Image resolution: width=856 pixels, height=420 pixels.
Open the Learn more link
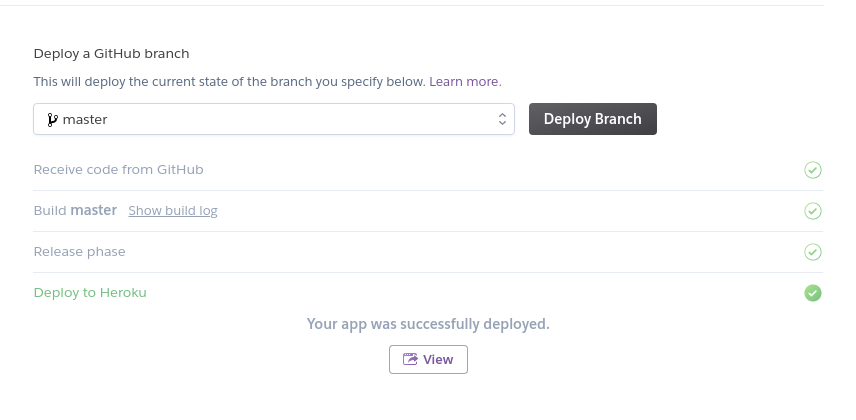(463, 81)
